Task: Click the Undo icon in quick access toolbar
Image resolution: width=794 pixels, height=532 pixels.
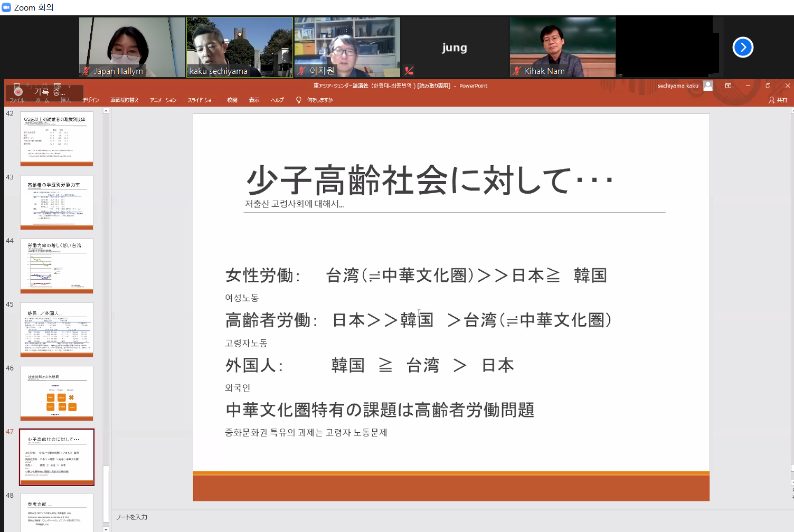Action: click(x=30, y=86)
